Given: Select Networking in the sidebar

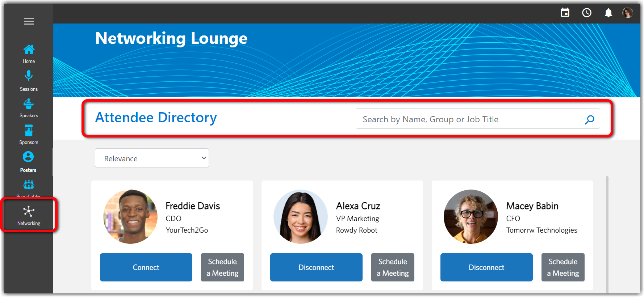Looking at the screenshot, I should 29,215.
